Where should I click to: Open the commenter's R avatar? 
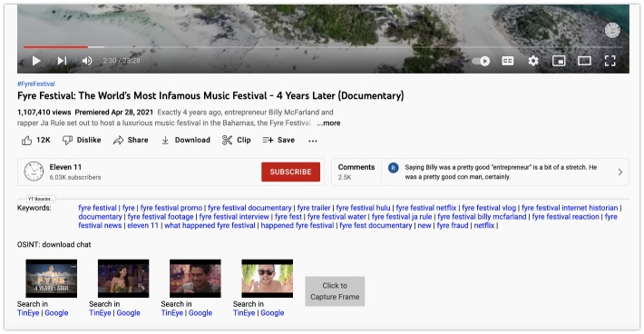394,168
